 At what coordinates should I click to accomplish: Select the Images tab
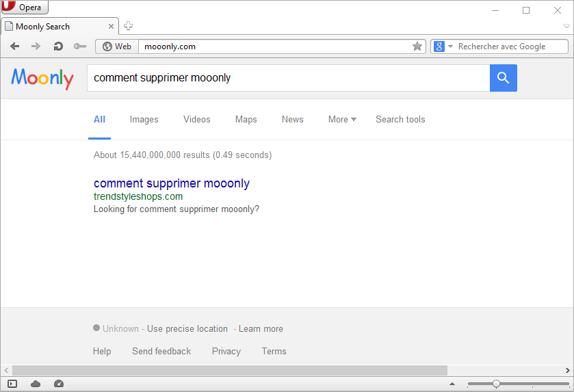click(144, 120)
